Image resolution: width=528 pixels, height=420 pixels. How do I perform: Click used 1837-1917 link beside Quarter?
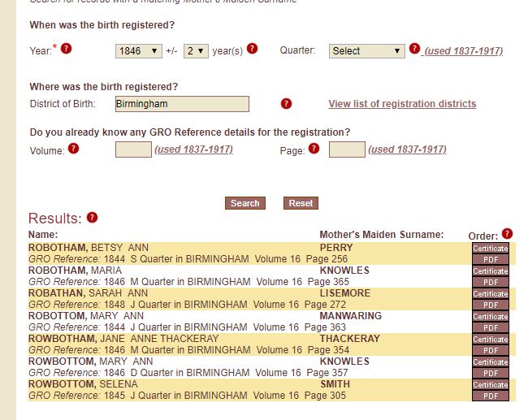coord(463,51)
